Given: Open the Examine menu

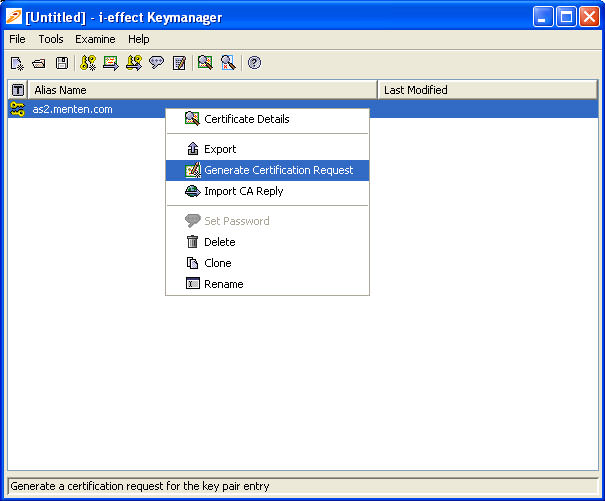Looking at the screenshot, I should [95, 39].
